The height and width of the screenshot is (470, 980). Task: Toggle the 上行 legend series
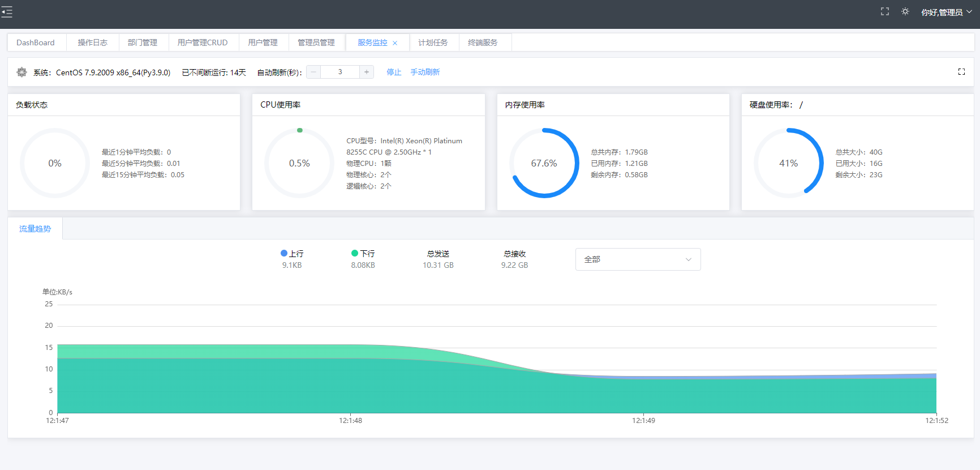pyautogui.click(x=292, y=254)
